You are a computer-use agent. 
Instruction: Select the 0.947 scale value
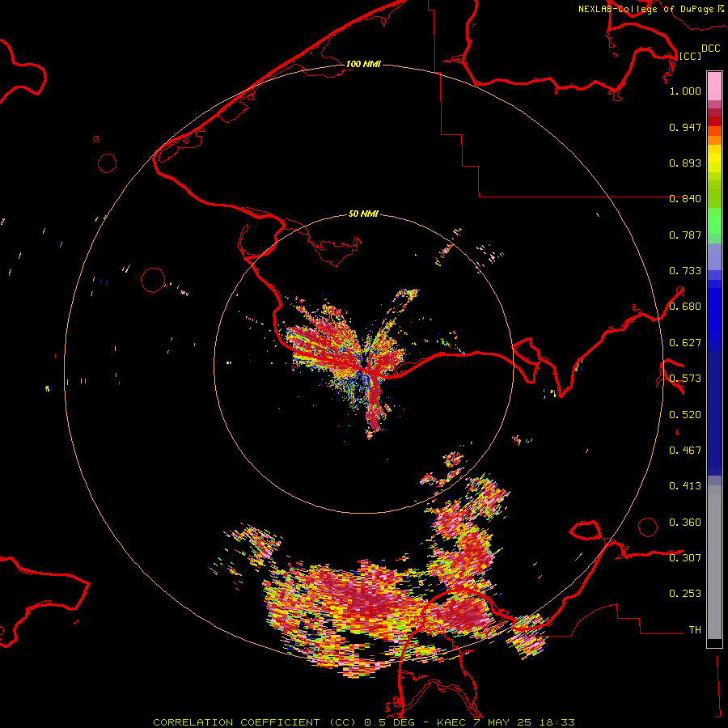coord(685,127)
